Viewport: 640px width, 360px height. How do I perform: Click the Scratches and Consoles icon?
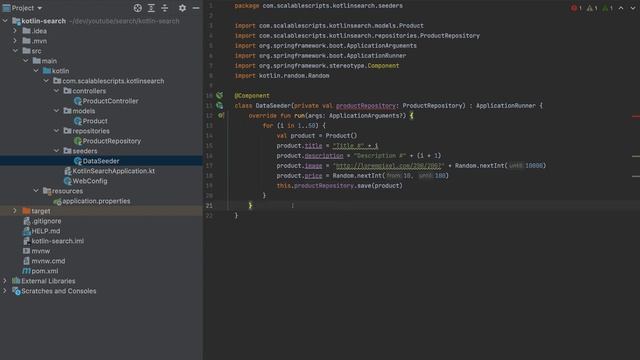(16, 291)
